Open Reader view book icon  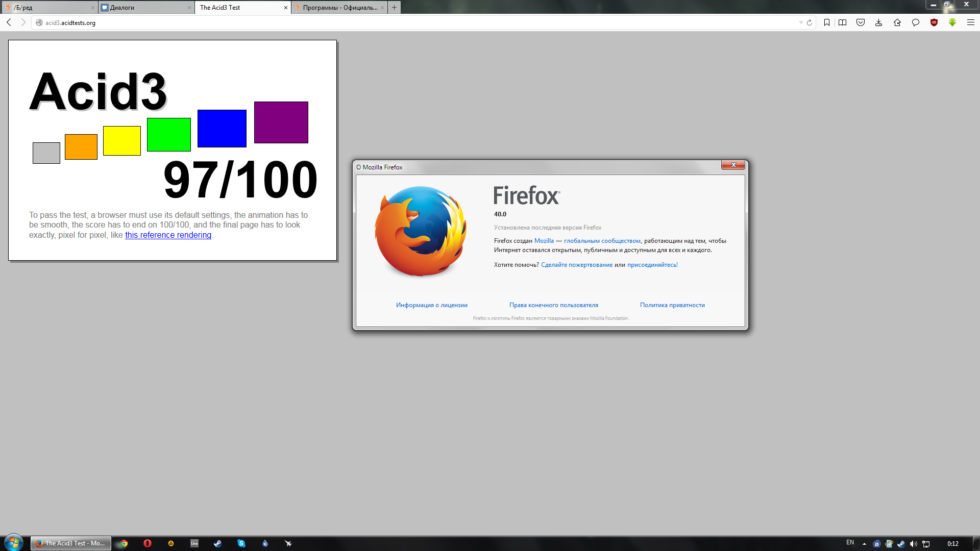pyautogui.click(x=843, y=22)
